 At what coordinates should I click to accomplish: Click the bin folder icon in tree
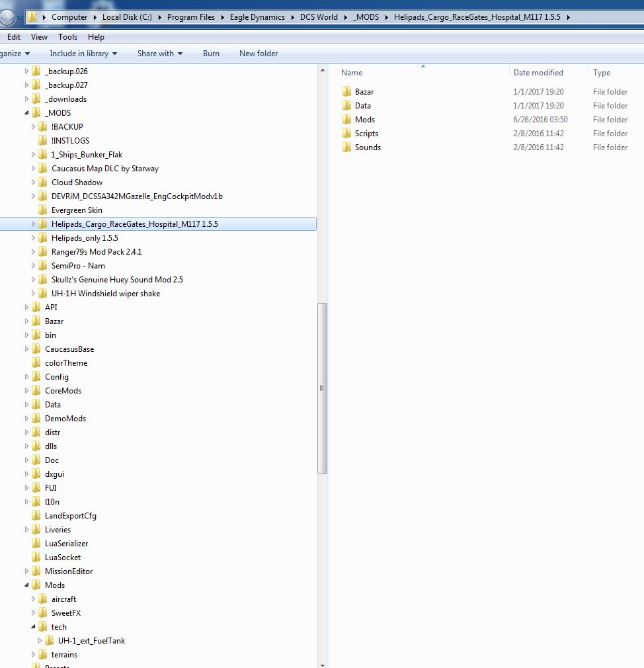pyautogui.click(x=36, y=335)
